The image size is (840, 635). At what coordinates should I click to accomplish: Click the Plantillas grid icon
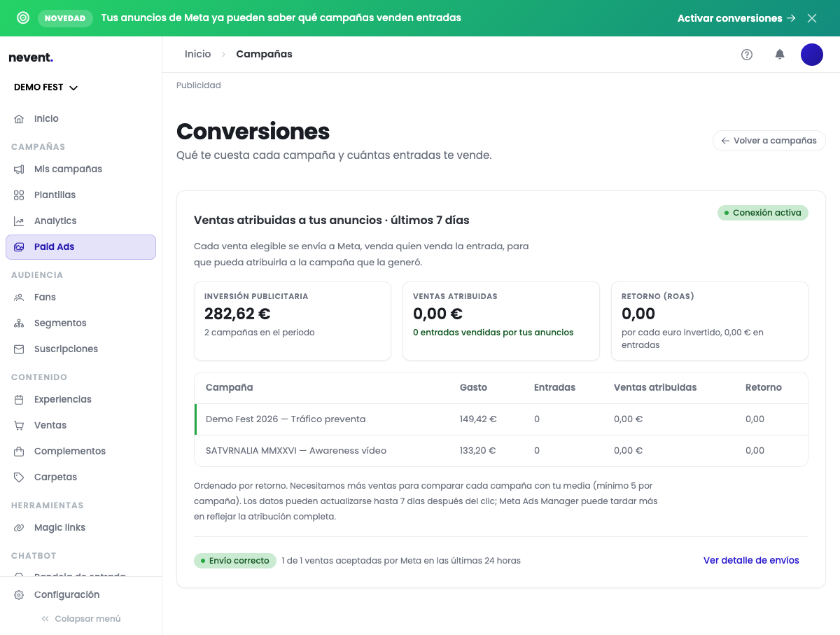click(x=19, y=195)
